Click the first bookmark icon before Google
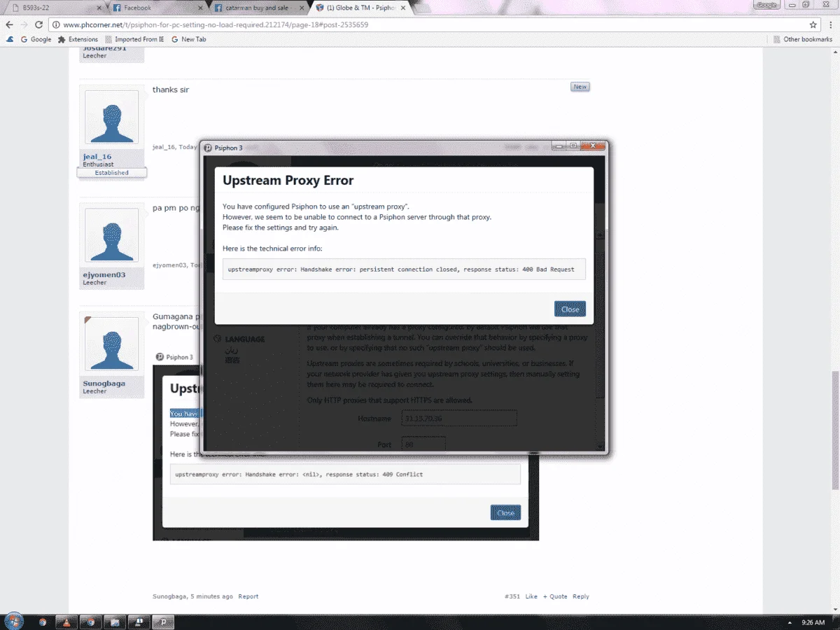Image resolution: width=840 pixels, height=630 pixels. (x=10, y=39)
